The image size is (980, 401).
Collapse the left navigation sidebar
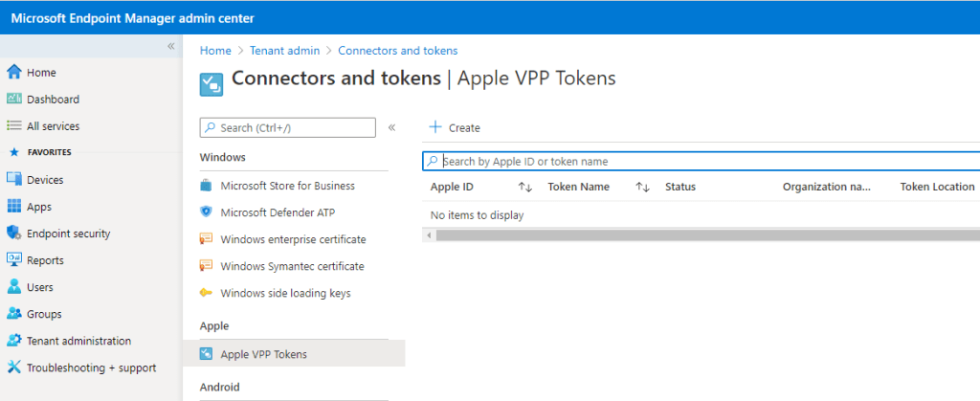click(x=171, y=46)
